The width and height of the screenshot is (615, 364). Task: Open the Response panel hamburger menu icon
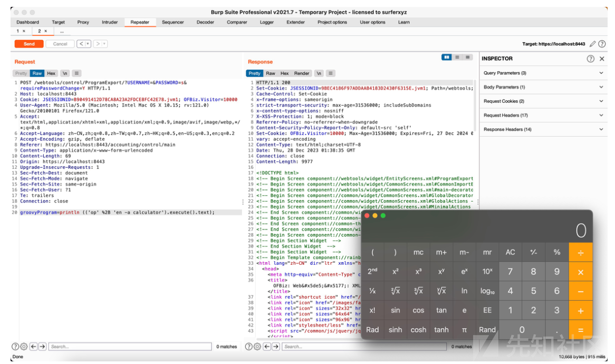tap(331, 73)
